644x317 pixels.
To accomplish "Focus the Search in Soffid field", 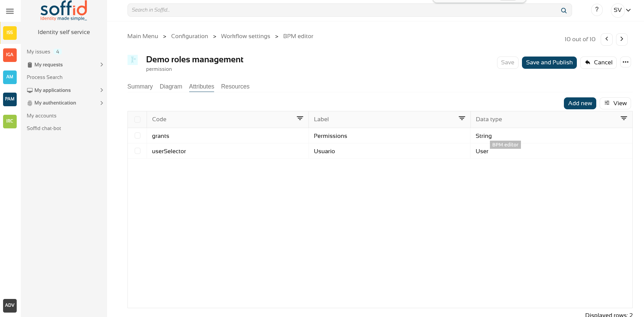I will pyautogui.click(x=341, y=10).
